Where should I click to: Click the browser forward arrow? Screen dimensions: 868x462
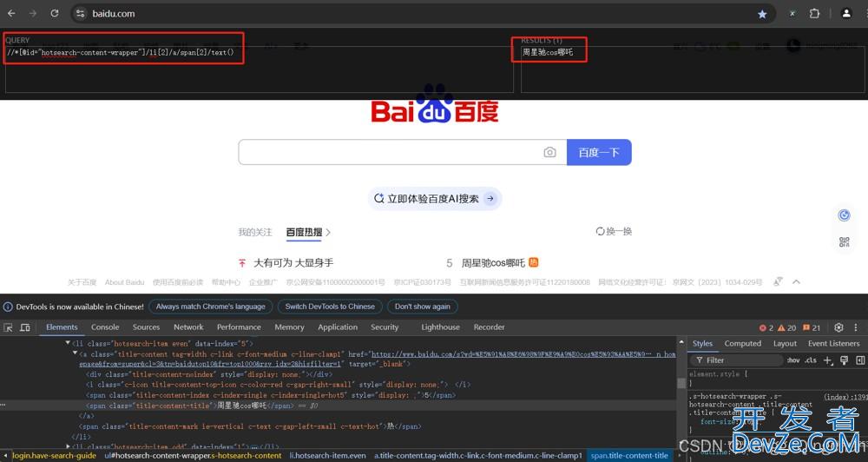coord(33,13)
